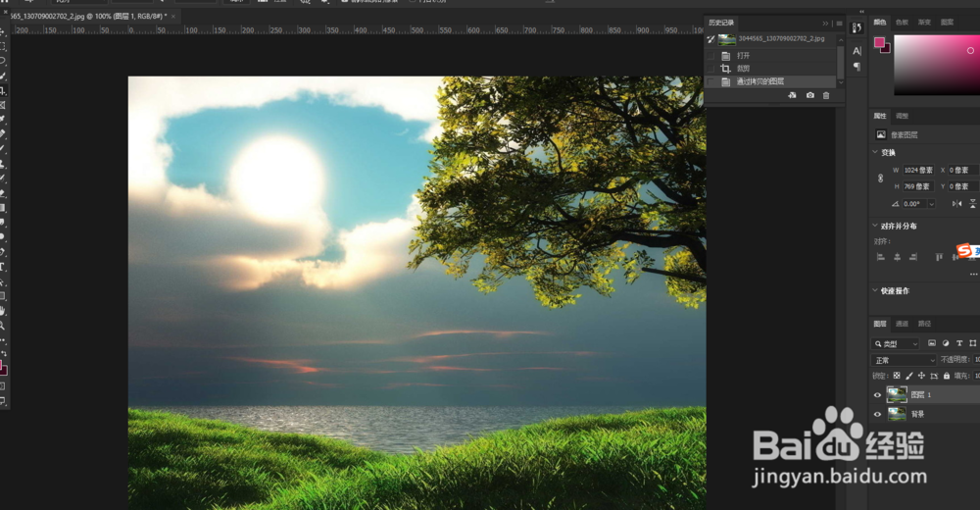Image resolution: width=980 pixels, height=510 pixels.
Task: Create new snapshot camera icon
Action: (810, 95)
